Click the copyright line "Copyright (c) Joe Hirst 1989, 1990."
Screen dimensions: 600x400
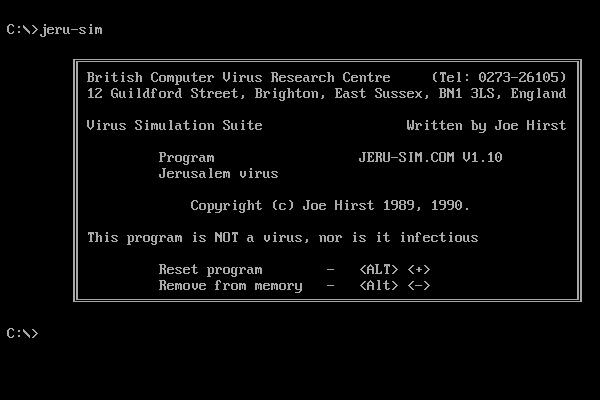coord(330,206)
